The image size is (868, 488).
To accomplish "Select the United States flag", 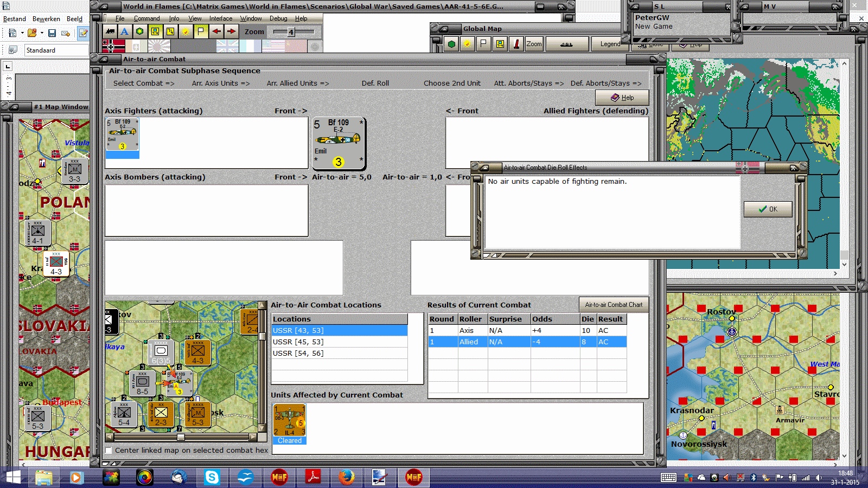I will 273,46.
